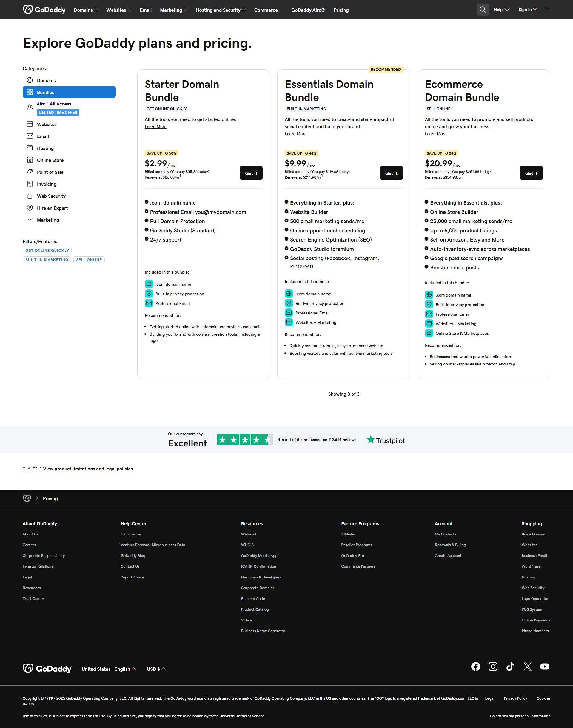Open the Privacy Policy footer link
The image size is (573, 728).
click(515, 698)
